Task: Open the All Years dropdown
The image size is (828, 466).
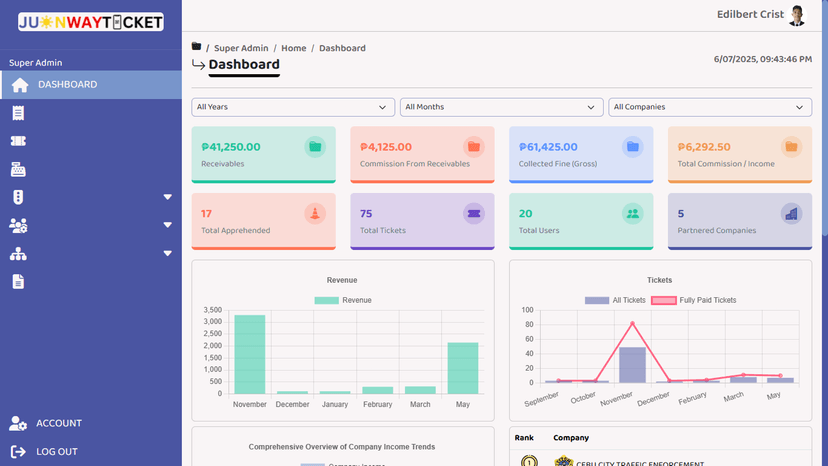Action: [293, 107]
